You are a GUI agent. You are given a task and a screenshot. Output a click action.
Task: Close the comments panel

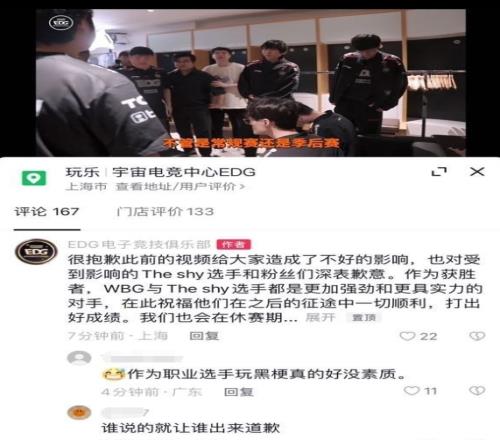477,172
